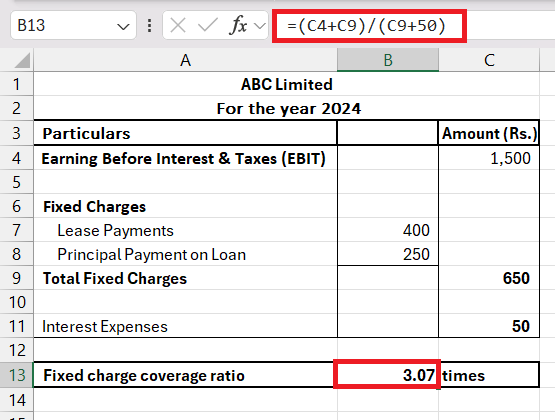Click the 'Fixed Charges' cell
Image resolution: width=555 pixels, height=420 pixels.
click(x=185, y=206)
